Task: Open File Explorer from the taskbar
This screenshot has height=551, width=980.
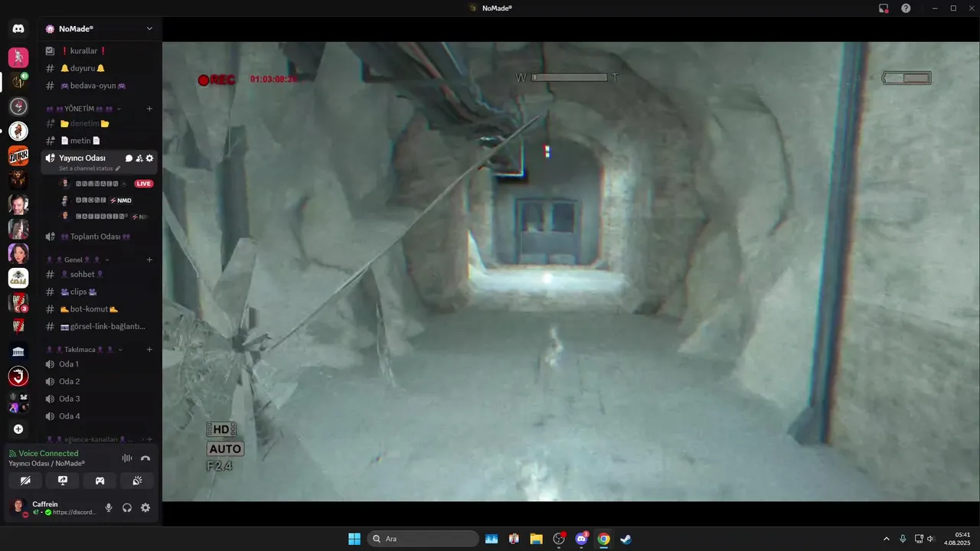Action: coord(536,539)
